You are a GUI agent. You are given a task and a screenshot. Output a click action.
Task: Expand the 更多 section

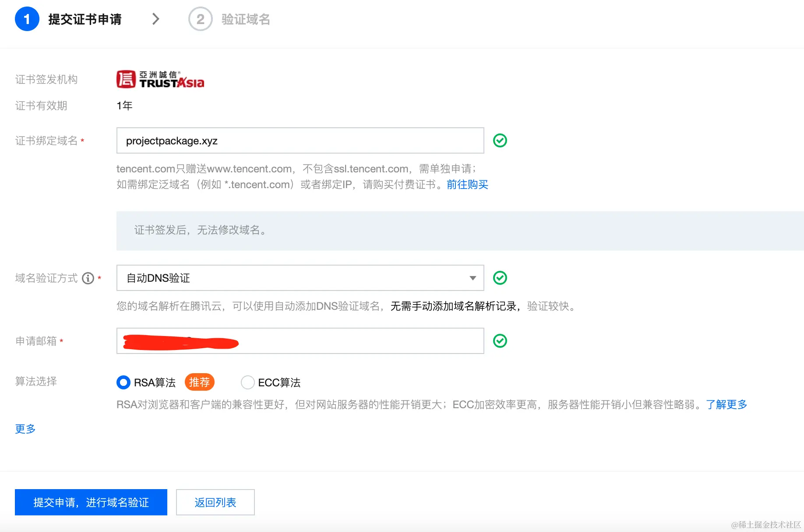25,429
